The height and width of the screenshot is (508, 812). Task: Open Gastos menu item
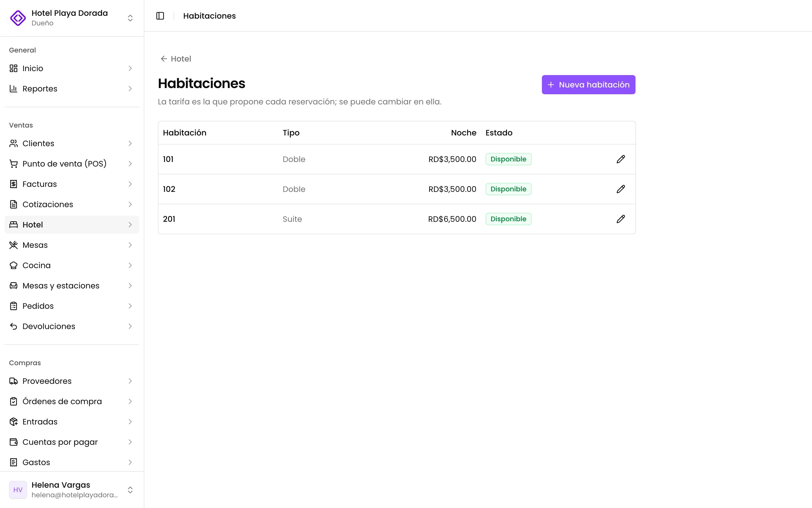tap(72, 463)
